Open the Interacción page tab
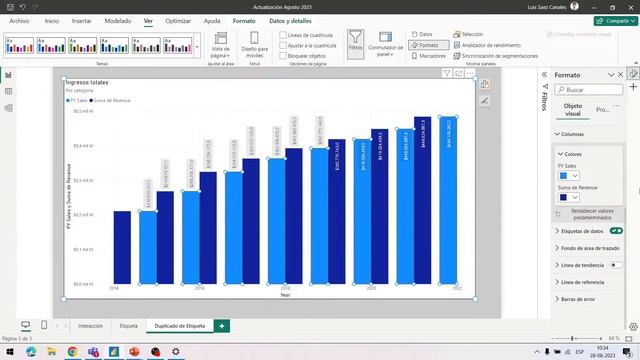Image resolution: width=640 pixels, height=360 pixels. pos(91,326)
